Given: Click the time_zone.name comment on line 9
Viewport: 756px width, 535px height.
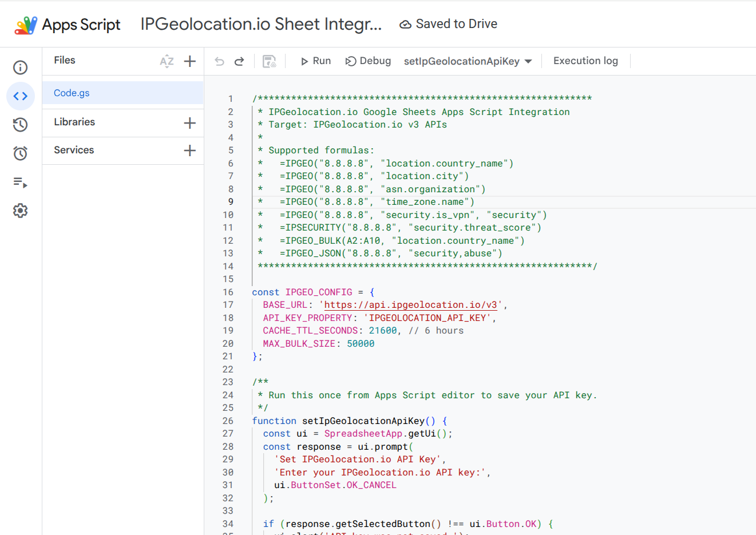Looking at the screenshot, I should (x=428, y=202).
